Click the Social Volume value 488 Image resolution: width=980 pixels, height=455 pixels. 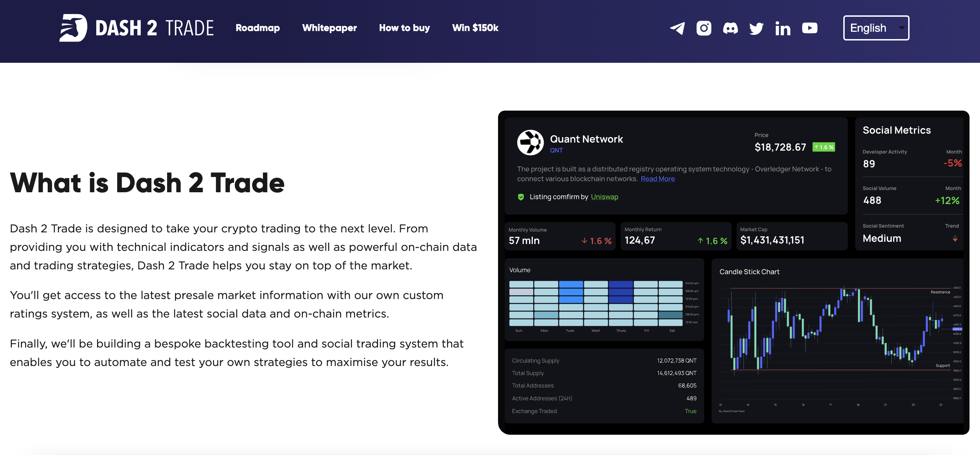(x=872, y=200)
